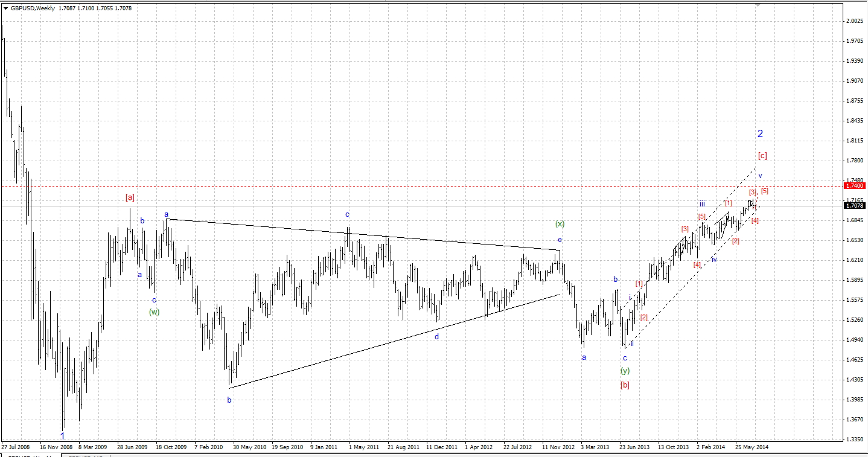Click the gray chart shift triangle marker
This screenshot has height=457, width=868.
pos(758,5)
